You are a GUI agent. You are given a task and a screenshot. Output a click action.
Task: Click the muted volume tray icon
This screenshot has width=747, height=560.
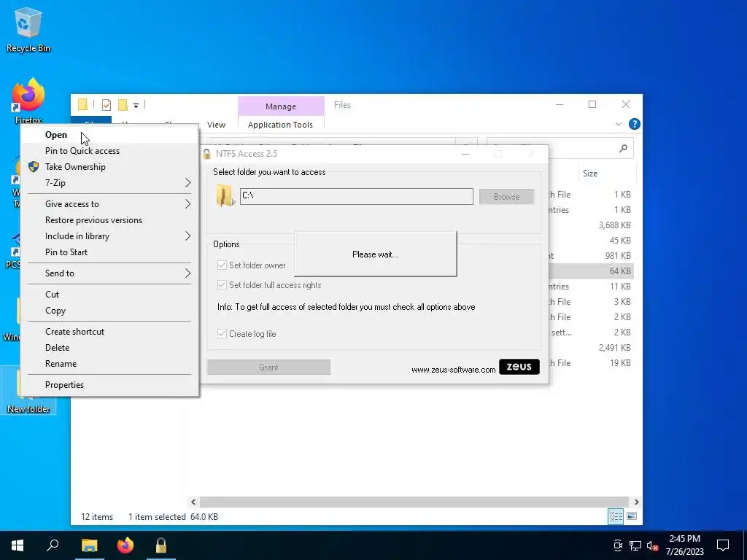[x=652, y=545]
